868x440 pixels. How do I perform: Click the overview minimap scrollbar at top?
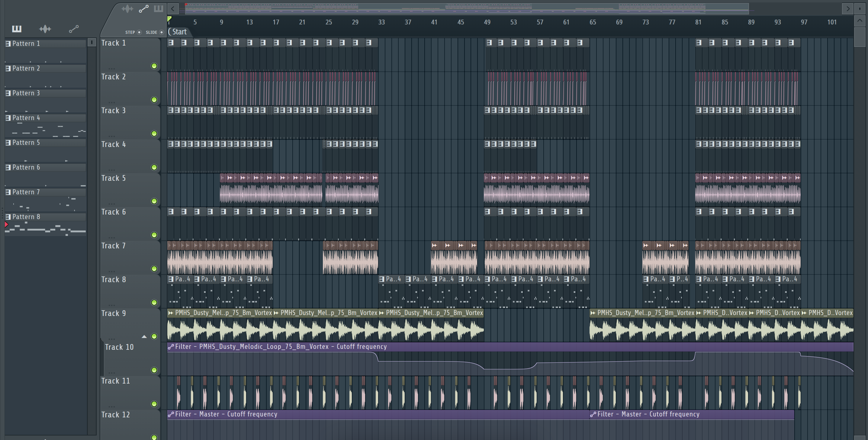[467, 9]
